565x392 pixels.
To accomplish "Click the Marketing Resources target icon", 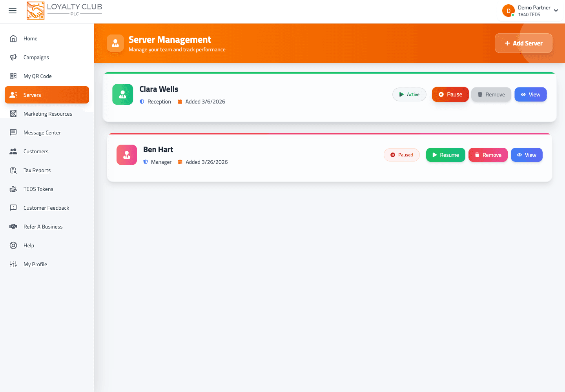I will (x=13, y=114).
